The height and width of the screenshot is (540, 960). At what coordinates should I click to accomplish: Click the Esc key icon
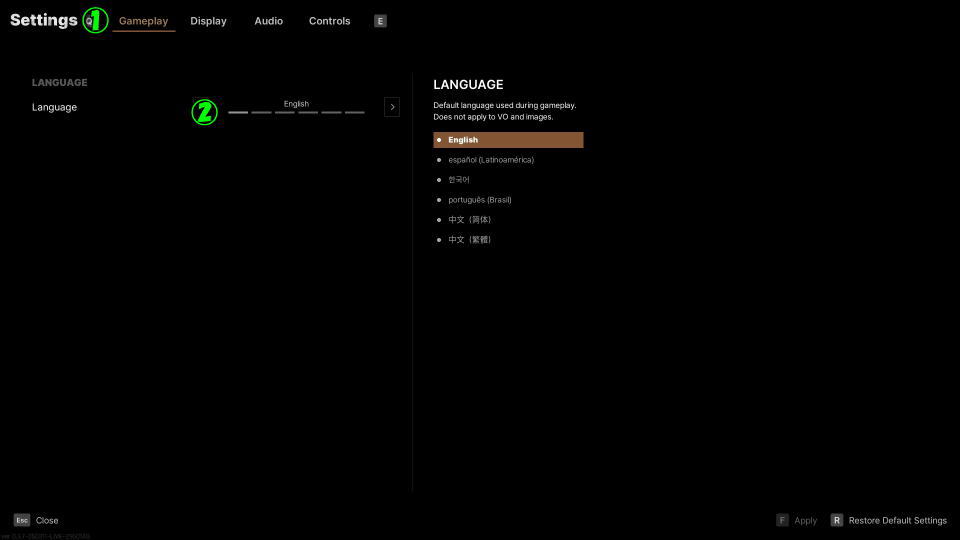coord(21,520)
